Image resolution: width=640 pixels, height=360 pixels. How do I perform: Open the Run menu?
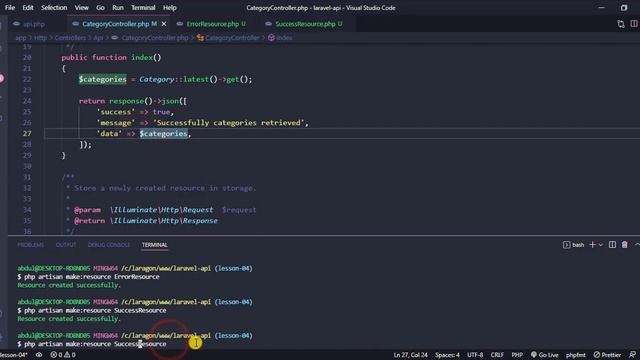[118, 7]
